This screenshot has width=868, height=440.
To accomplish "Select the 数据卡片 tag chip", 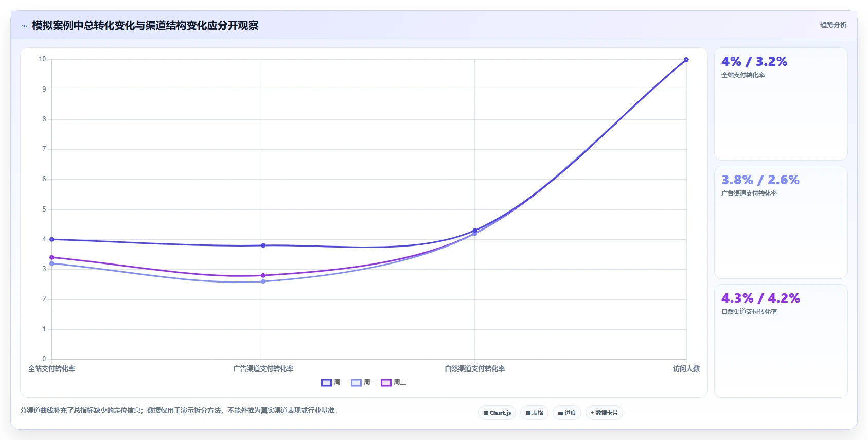I will [604, 413].
